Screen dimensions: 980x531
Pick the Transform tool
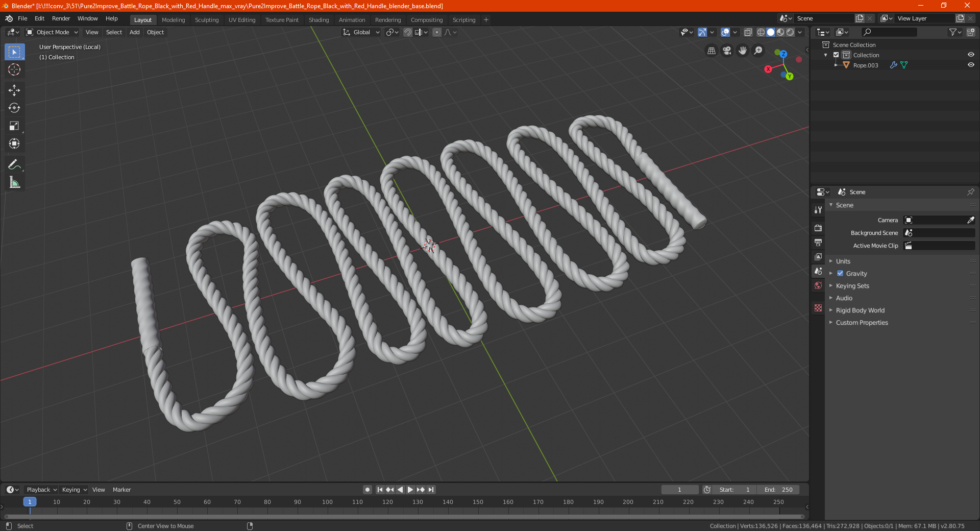[x=14, y=143]
